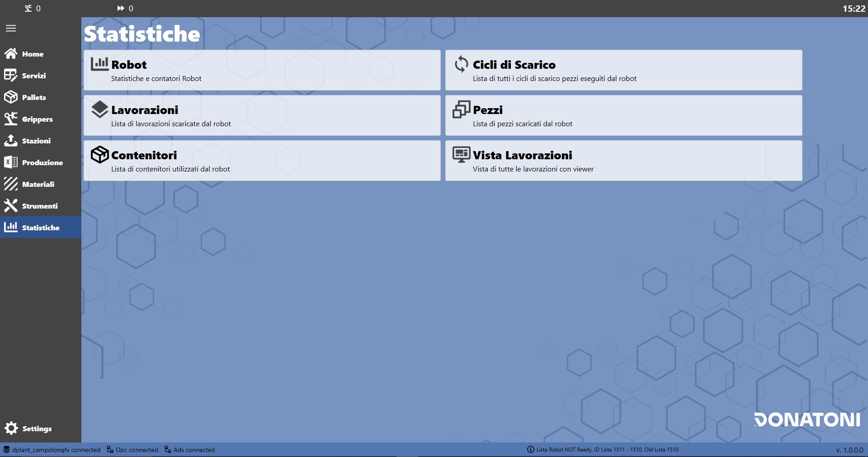Click the 'dplant_campolonghi connected' status text
Viewport: 868px width, 457px height.
56,450
